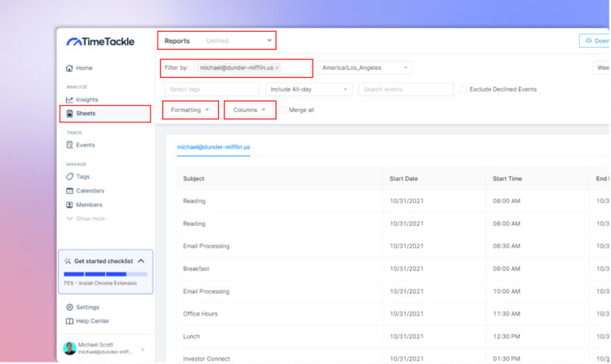Click the Search events field
Screen dimensions: 611x364
click(x=406, y=89)
